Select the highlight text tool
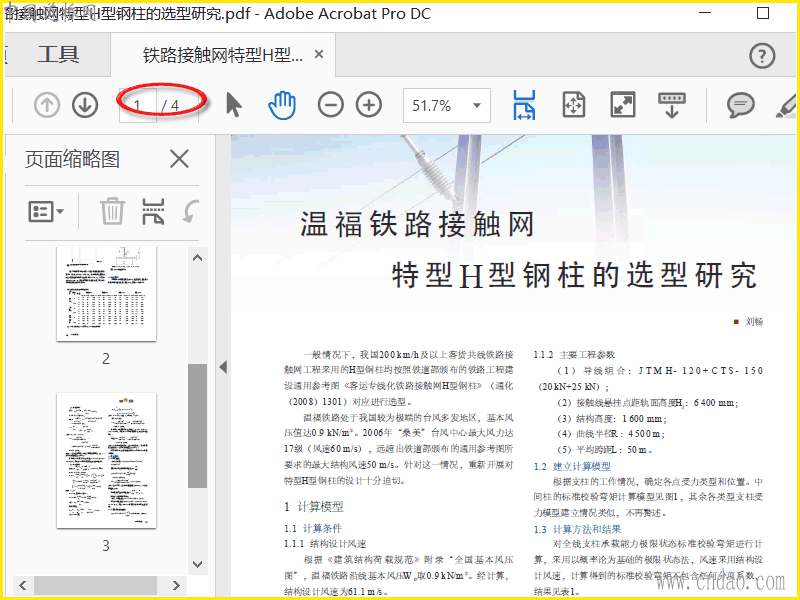 [786, 106]
